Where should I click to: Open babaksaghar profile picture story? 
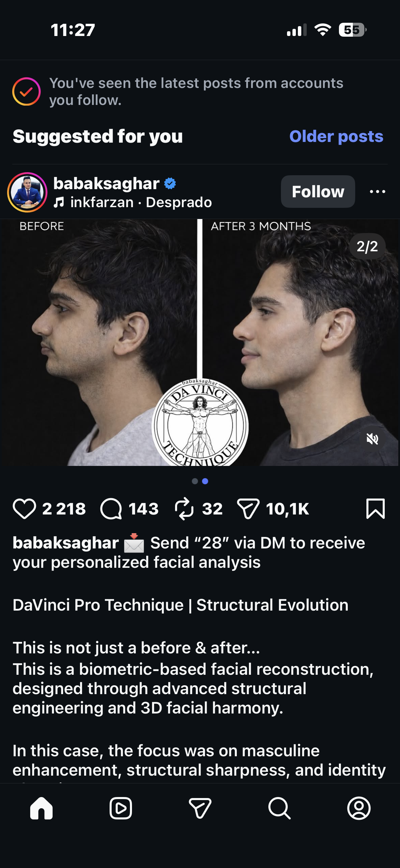tap(27, 192)
